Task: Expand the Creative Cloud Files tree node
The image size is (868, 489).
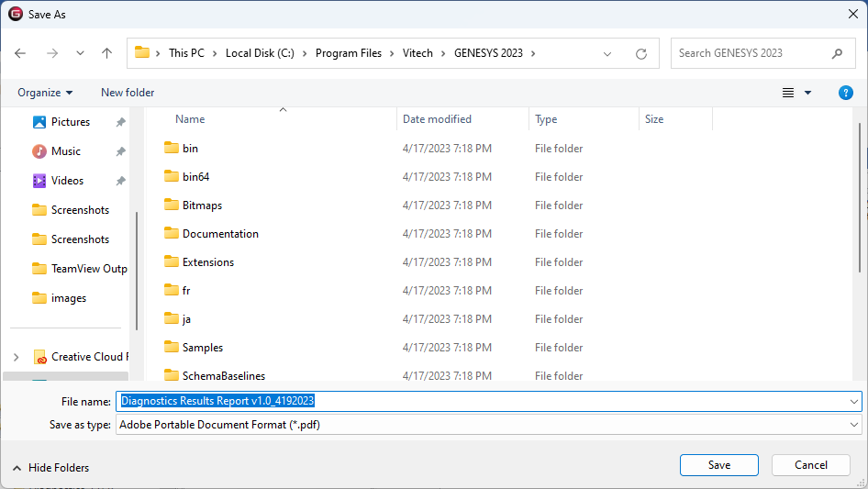Action: 16,357
